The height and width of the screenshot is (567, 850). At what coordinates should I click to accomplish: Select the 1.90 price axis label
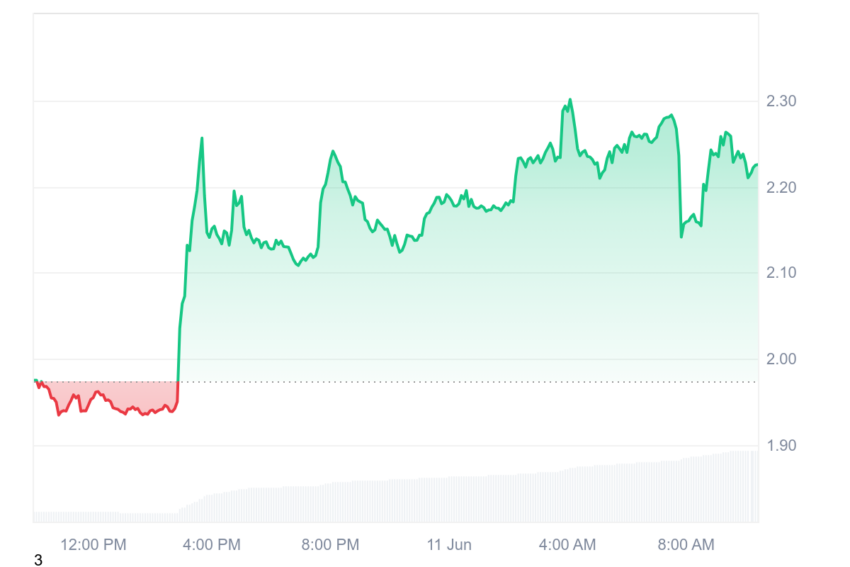click(781, 446)
